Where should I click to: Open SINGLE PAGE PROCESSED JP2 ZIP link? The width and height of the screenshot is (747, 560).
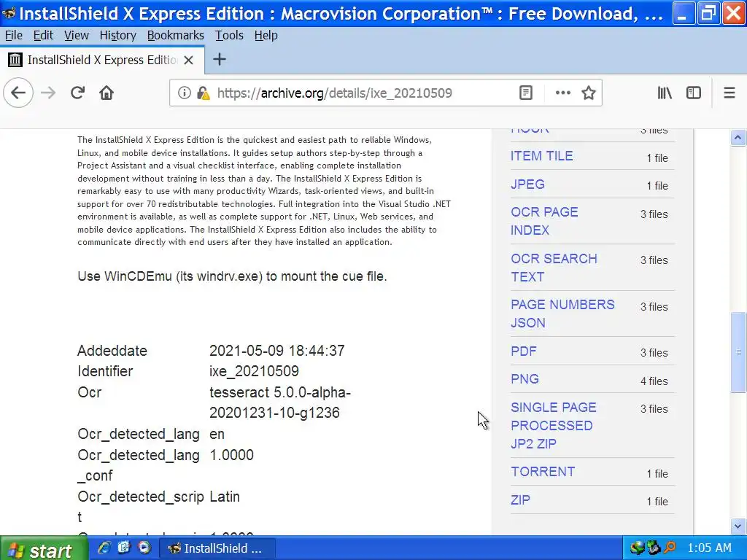554,425
